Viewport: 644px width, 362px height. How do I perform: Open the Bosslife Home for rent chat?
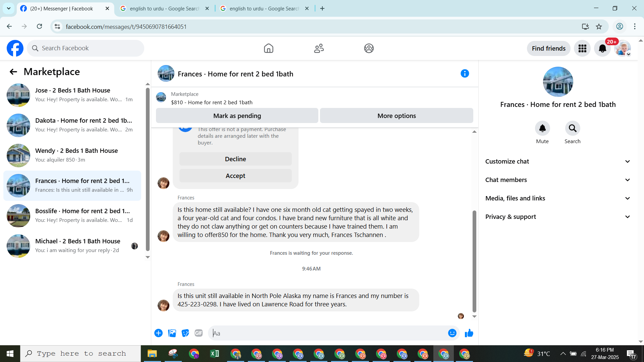[72, 216]
